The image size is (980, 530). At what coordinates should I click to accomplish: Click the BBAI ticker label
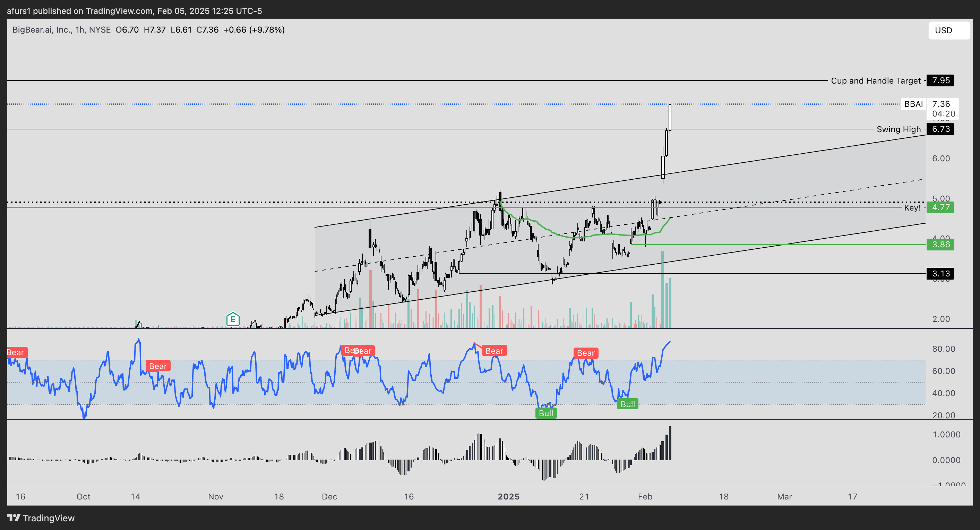913,104
